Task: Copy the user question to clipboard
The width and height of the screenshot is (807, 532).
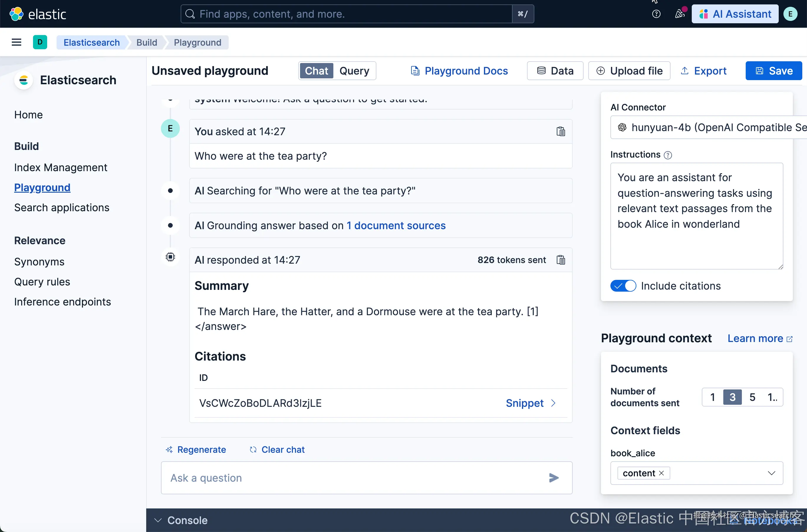Action: pyautogui.click(x=561, y=131)
